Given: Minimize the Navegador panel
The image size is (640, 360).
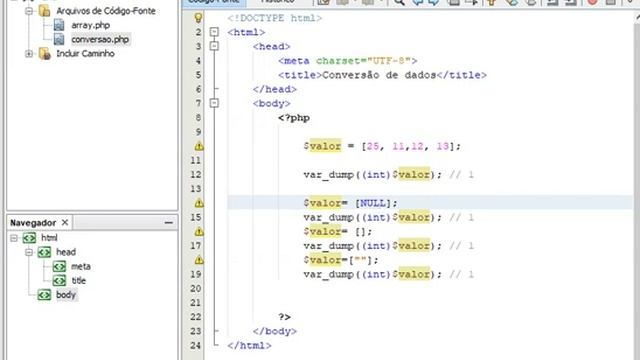Looking at the screenshot, I should pyautogui.click(x=169, y=223).
